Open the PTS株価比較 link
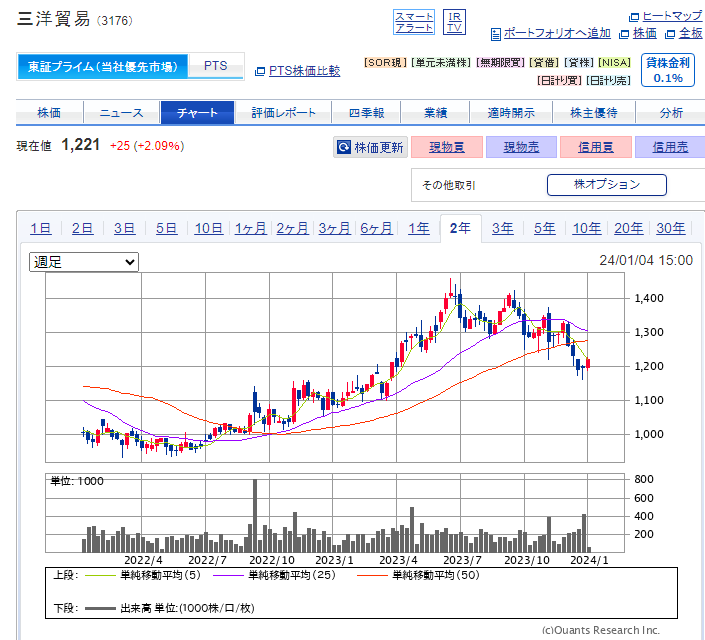Image resolution: width=705 pixels, height=640 pixels. 304,71
